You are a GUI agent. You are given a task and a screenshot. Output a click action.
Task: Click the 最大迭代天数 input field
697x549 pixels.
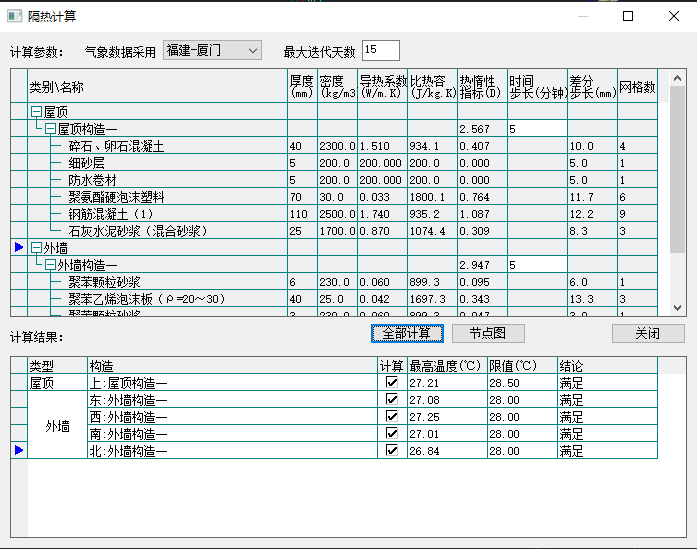(380, 50)
